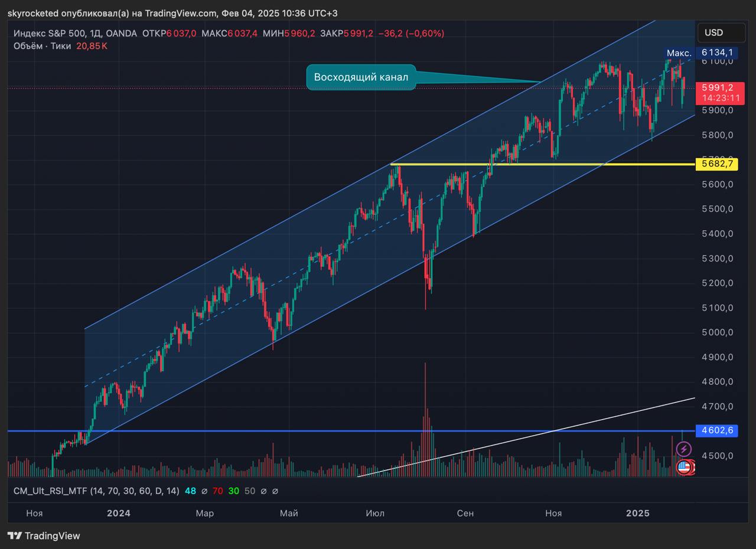Click the 5200,0 price scale value

click(x=717, y=283)
